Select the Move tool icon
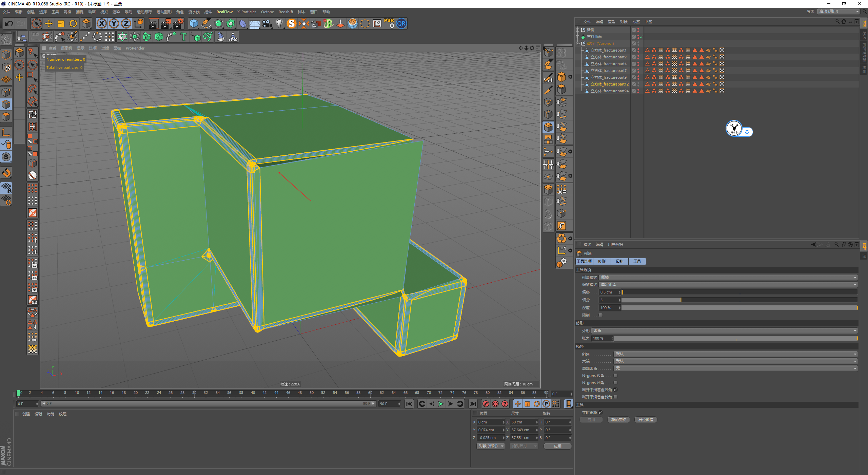This screenshot has height=475, width=868. pos(49,23)
